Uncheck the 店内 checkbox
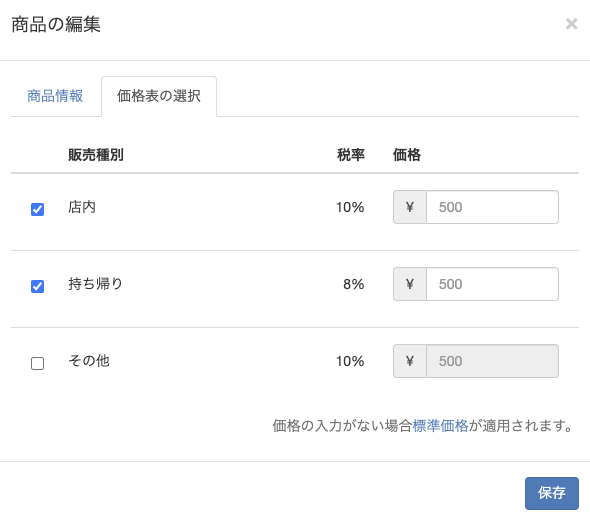The image size is (590, 522). (37, 209)
